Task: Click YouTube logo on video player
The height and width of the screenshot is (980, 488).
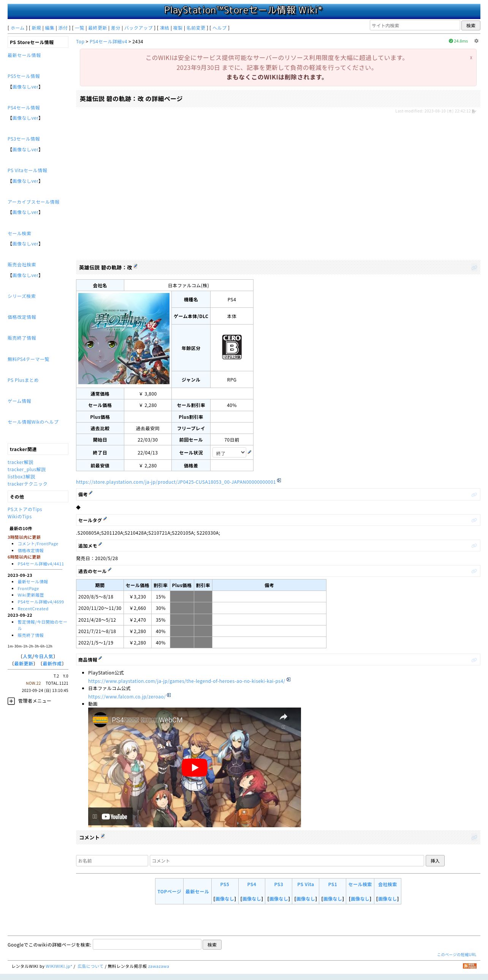Action: [x=114, y=816]
